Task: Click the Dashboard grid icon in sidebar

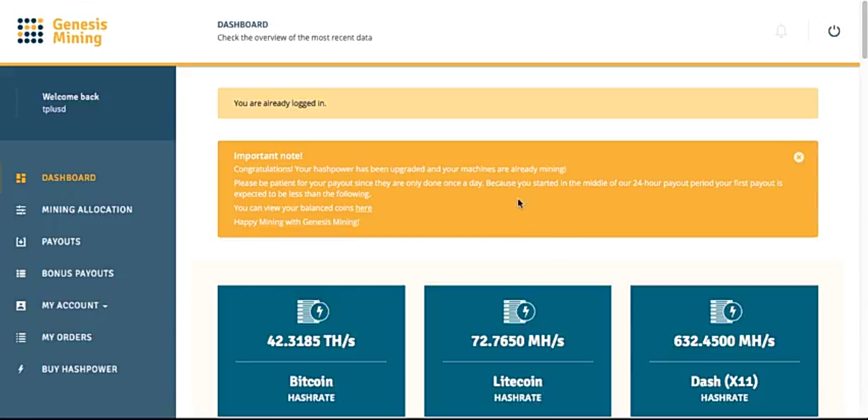Action: coord(21,178)
